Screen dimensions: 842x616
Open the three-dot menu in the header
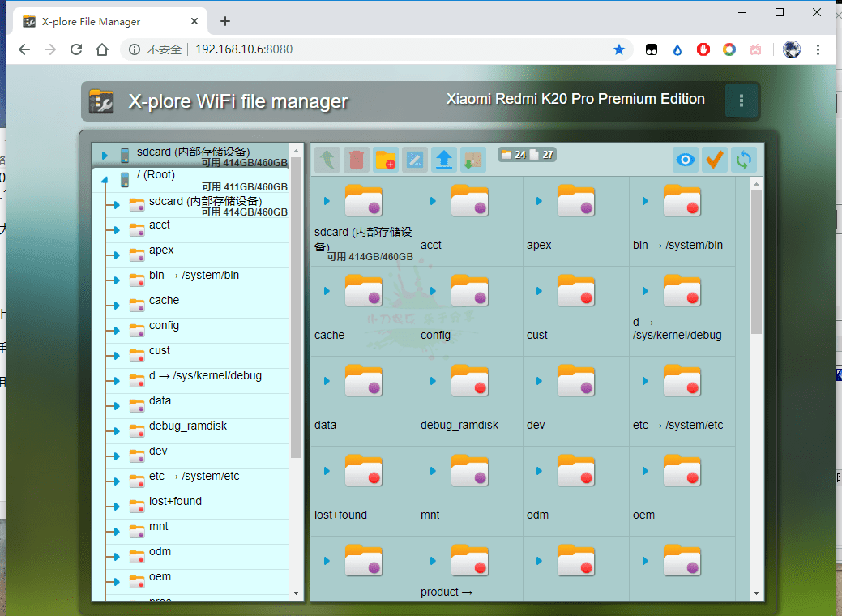point(741,101)
